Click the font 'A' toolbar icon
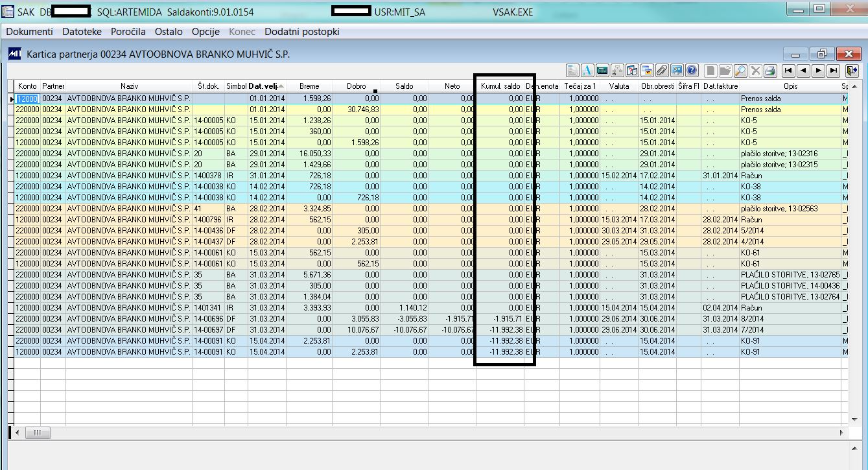The image size is (868, 470). point(587,71)
